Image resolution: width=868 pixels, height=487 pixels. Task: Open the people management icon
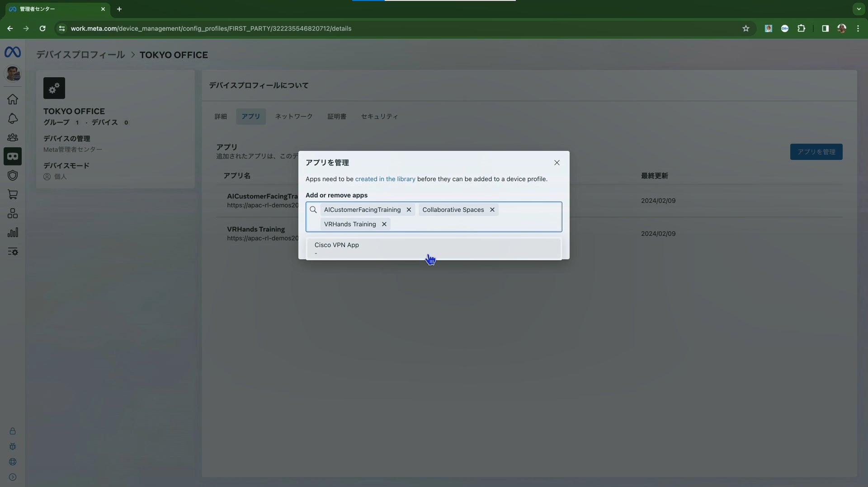13,137
